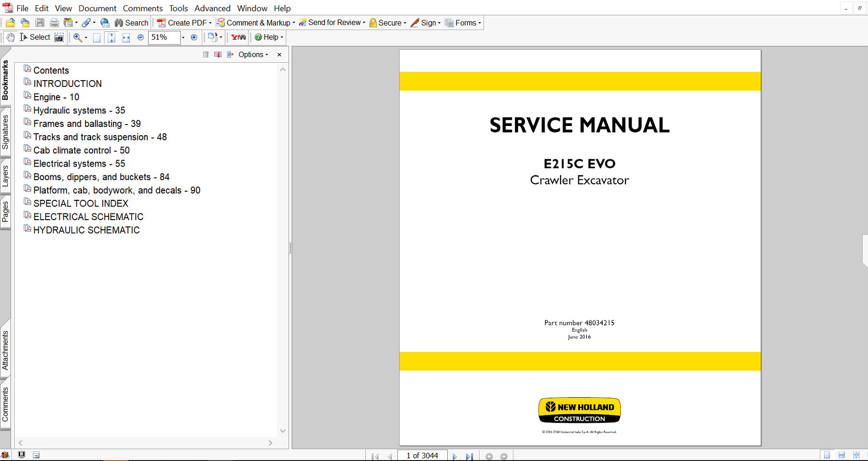Click the Organizer icon in toolbar
This screenshot has height=461, width=868.
(x=69, y=23)
